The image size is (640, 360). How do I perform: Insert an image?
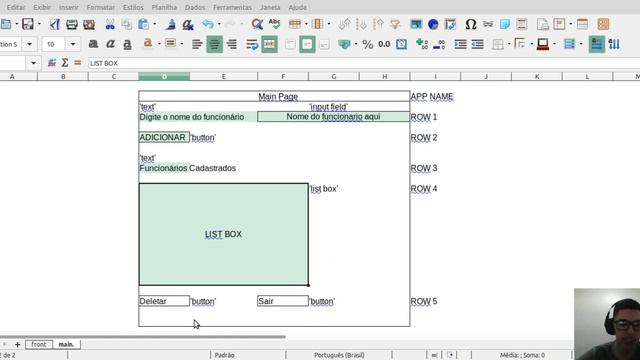[x=416, y=24]
